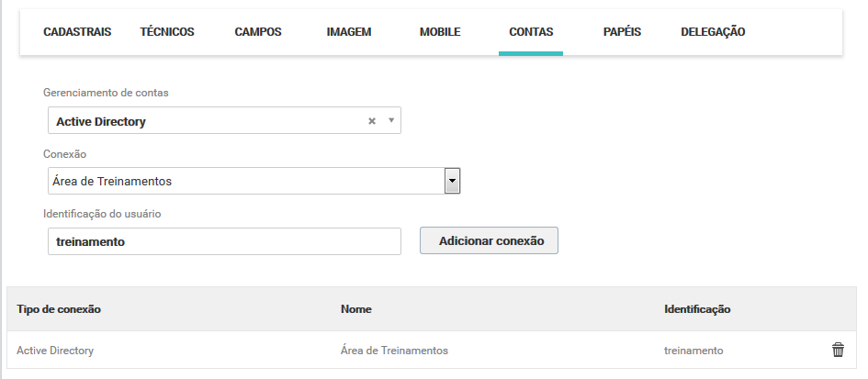
Task: Click the Adicionar conexão button
Action: tap(489, 240)
